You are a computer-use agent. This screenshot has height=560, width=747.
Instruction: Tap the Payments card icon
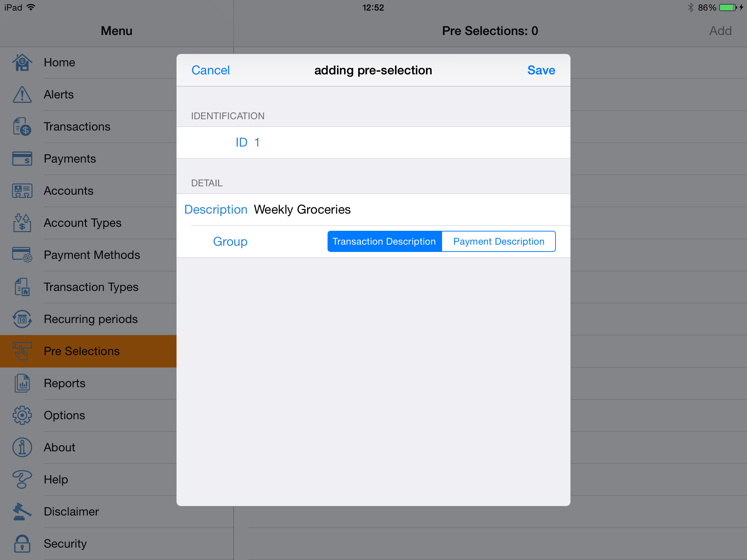(x=22, y=159)
